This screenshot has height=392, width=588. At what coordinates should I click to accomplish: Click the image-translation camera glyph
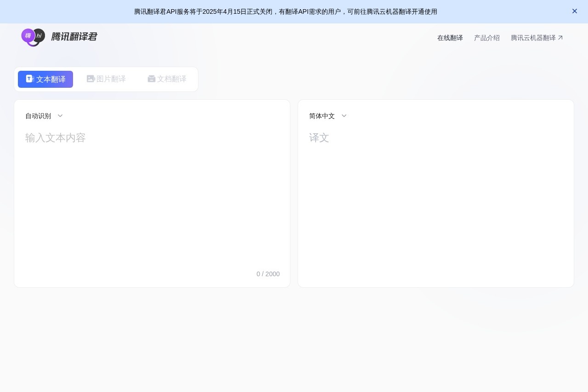pyautogui.click(x=90, y=79)
